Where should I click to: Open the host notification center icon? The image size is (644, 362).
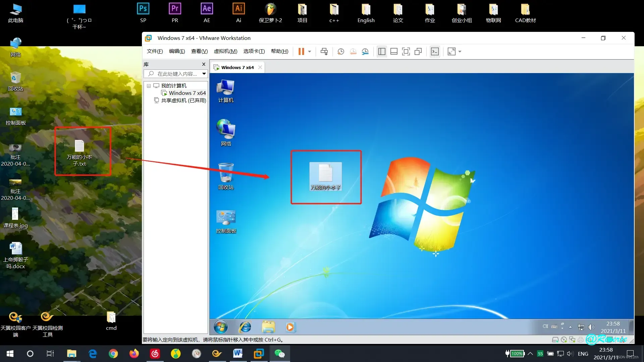[630, 353]
